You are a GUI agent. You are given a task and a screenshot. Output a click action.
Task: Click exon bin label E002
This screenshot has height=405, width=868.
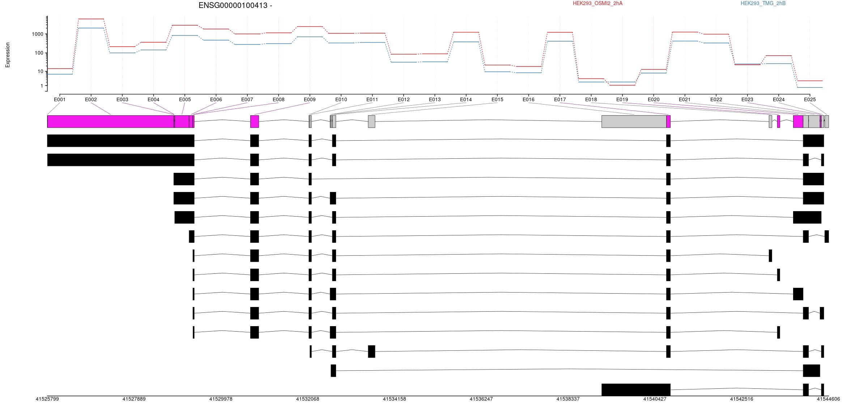click(91, 99)
